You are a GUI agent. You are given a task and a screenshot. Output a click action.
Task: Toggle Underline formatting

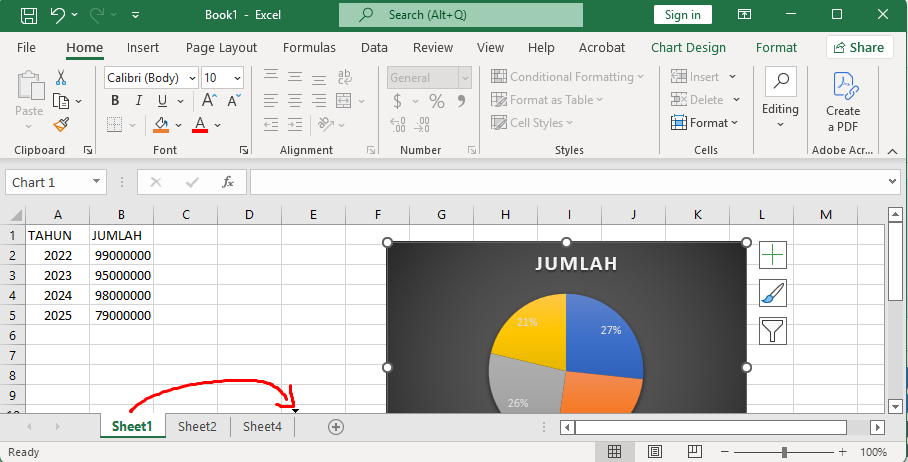[162, 100]
